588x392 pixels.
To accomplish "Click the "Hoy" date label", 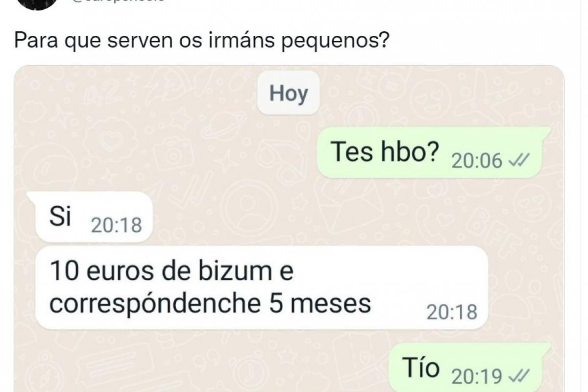I will click(x=289, y=94).
